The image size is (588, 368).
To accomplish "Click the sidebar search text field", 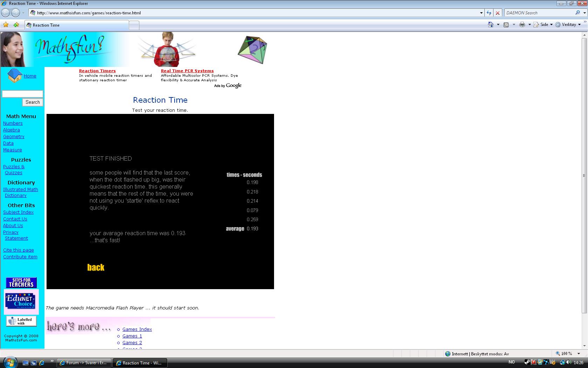I will click(23, 94).
